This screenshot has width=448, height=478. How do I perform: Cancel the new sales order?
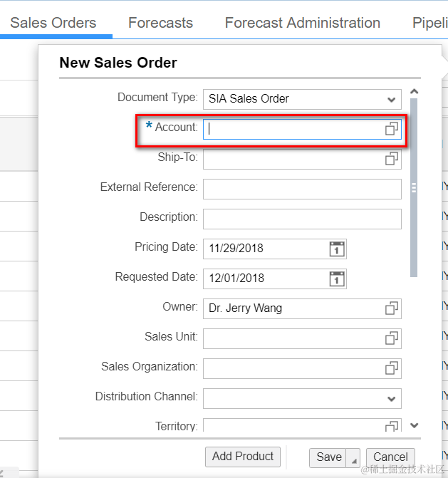click(x=390, y=457)
